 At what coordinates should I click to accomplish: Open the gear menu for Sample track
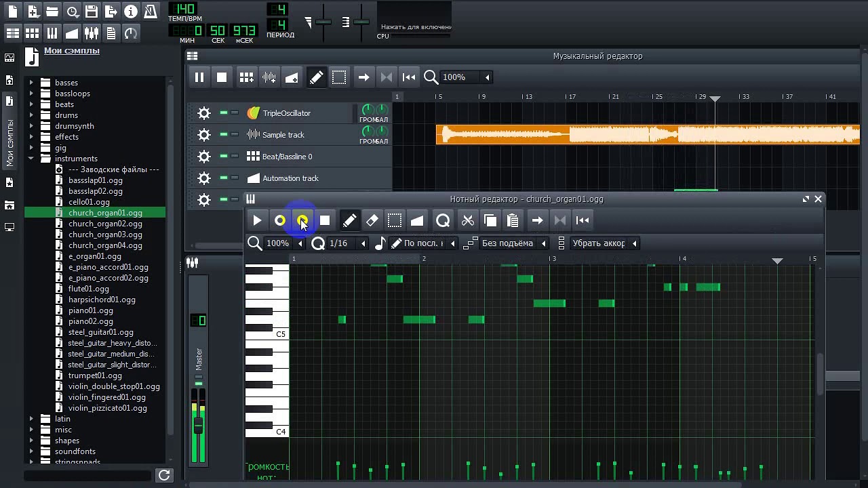(204, 135)
